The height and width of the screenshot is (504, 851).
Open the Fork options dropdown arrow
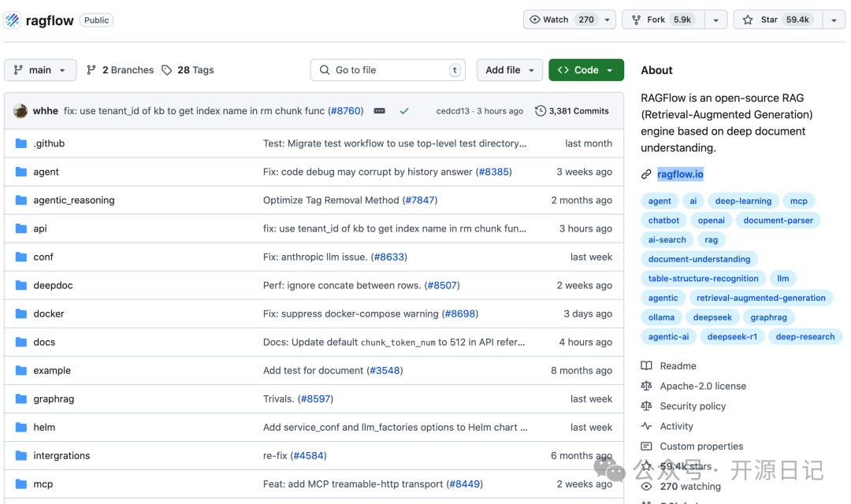point(715,20)
